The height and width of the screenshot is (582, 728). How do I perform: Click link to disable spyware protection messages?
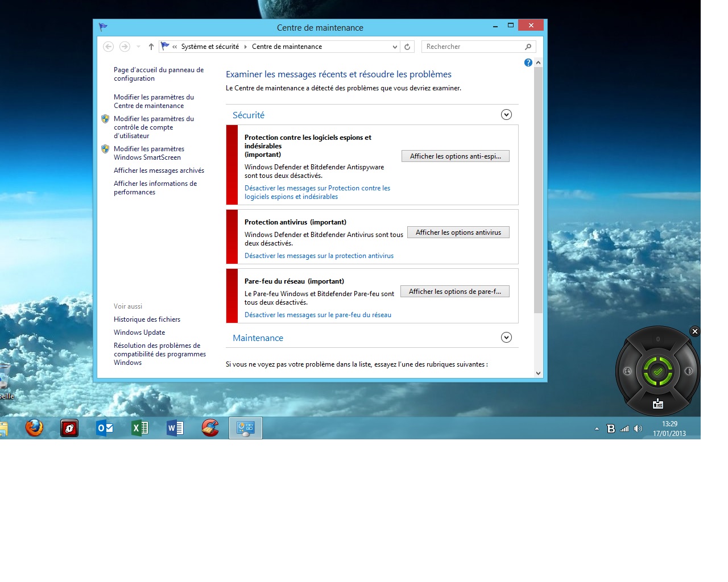(x=317, y=192)
